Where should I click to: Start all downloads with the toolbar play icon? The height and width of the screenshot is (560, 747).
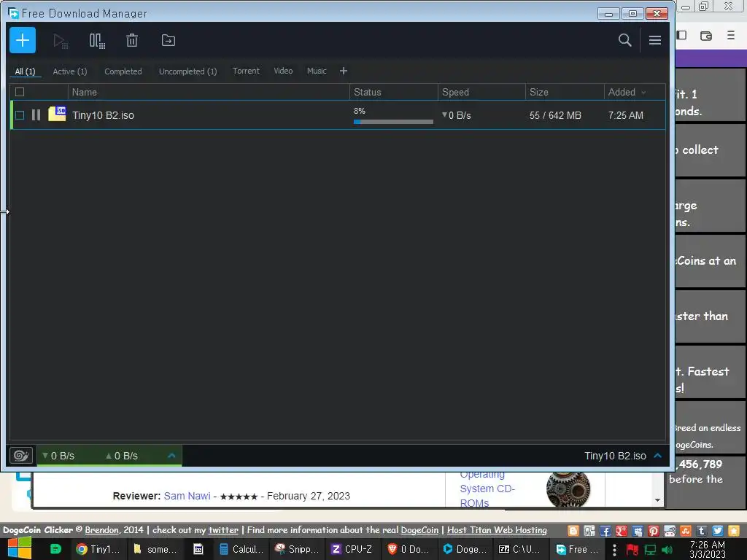[61, 41]
